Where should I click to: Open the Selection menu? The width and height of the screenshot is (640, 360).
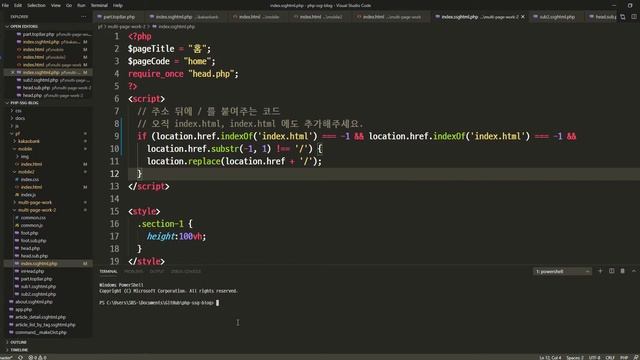click(x=36, y=5)
